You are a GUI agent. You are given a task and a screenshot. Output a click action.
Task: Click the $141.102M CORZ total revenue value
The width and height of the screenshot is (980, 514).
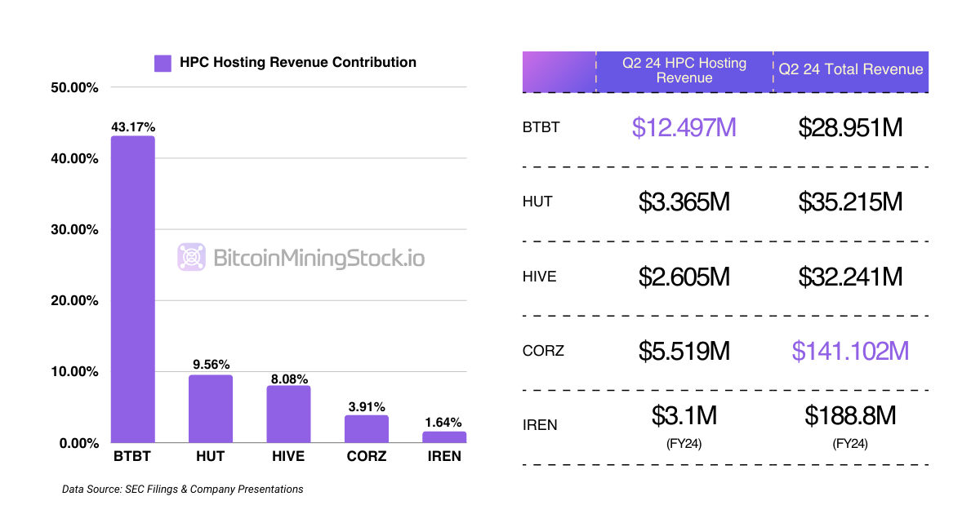coord(850,351)
